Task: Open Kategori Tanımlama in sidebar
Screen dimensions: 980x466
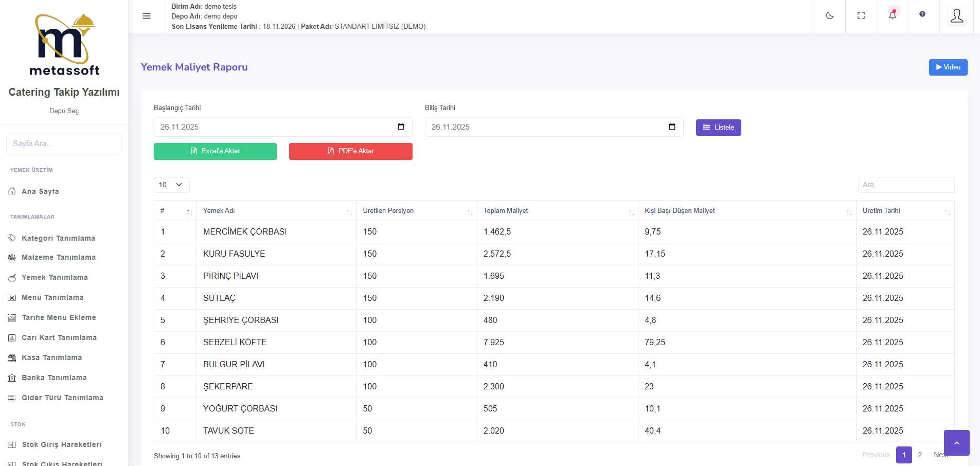Action: pos(58,238)
